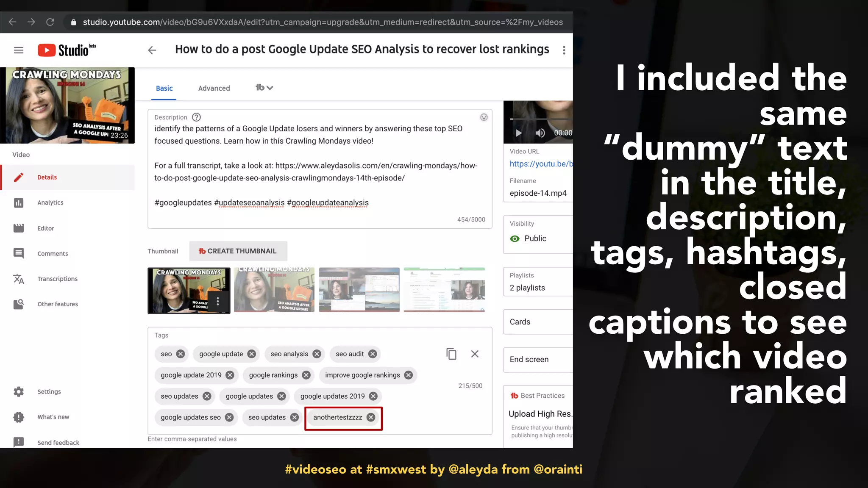
Task: Click the 'episode-14.mp4' filename text
Action: point(538,193)
